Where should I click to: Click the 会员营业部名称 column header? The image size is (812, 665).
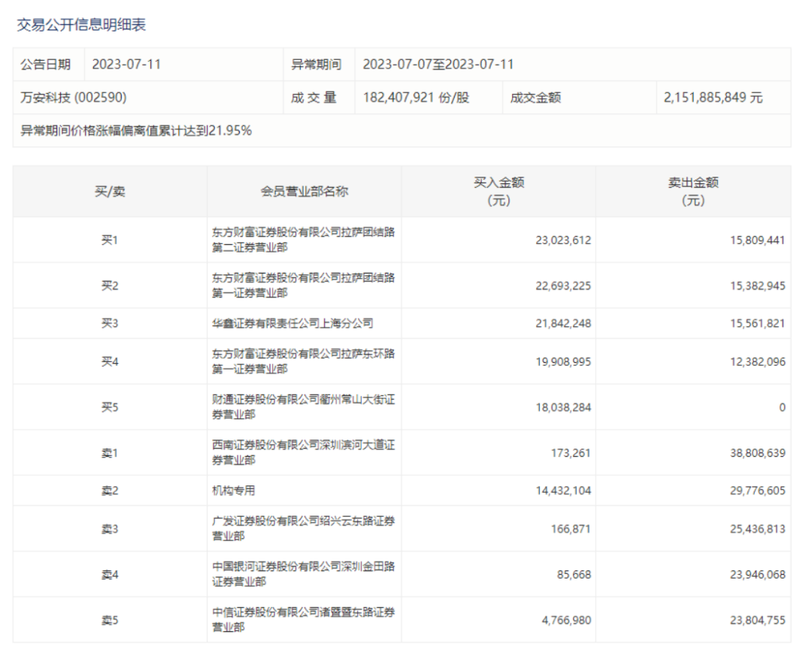click(304, 192)
